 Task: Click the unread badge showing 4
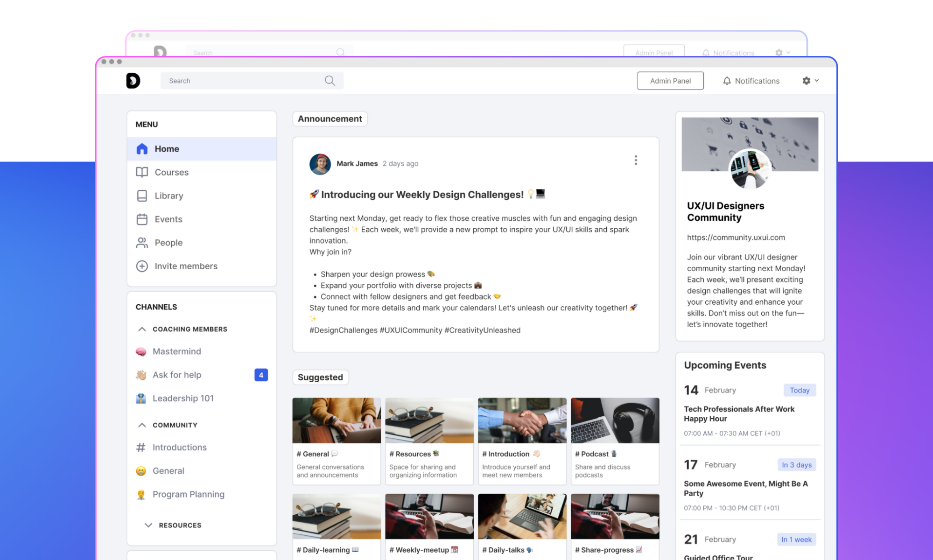[261, 375]
